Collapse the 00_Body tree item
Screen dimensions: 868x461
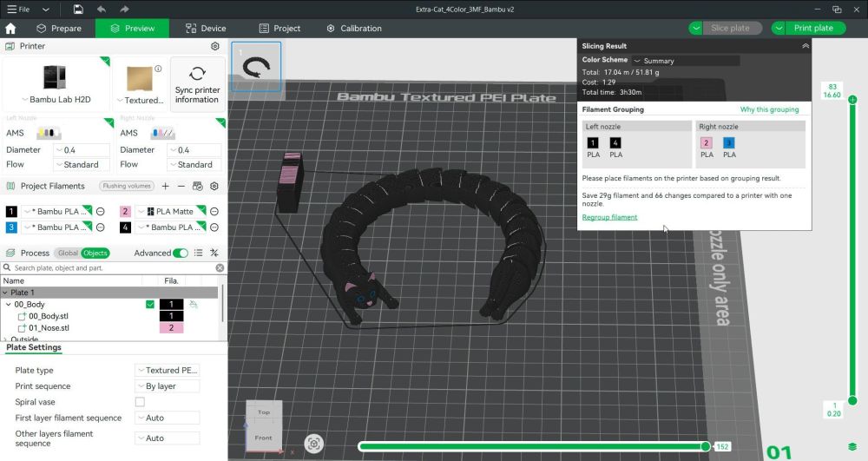click(x=8, y=305)
